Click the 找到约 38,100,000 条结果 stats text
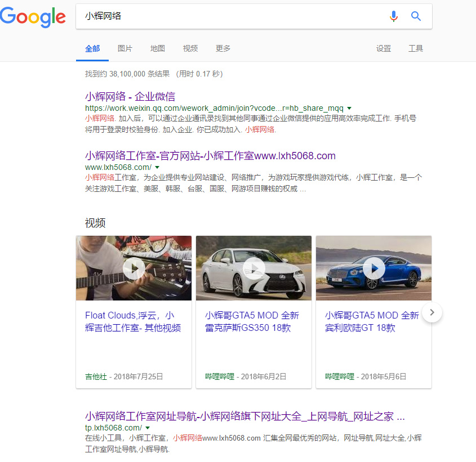Image resolution: width=476 pixels, height=462 pixels. pos(127,74)
